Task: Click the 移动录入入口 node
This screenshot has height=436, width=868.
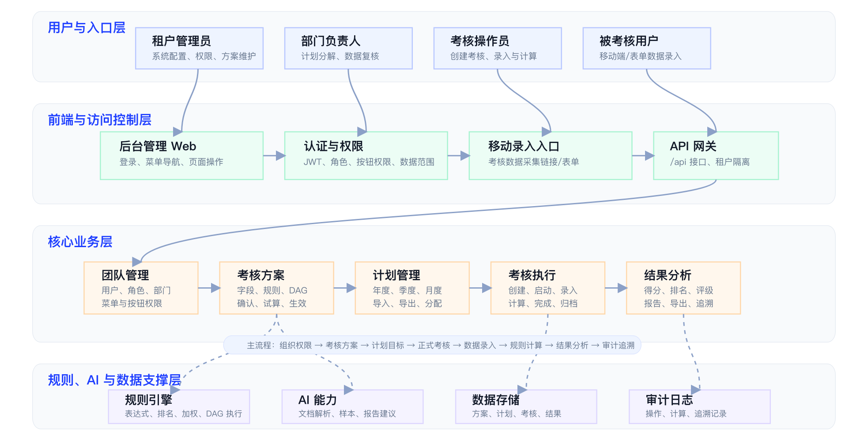Action: pos(551,155)
